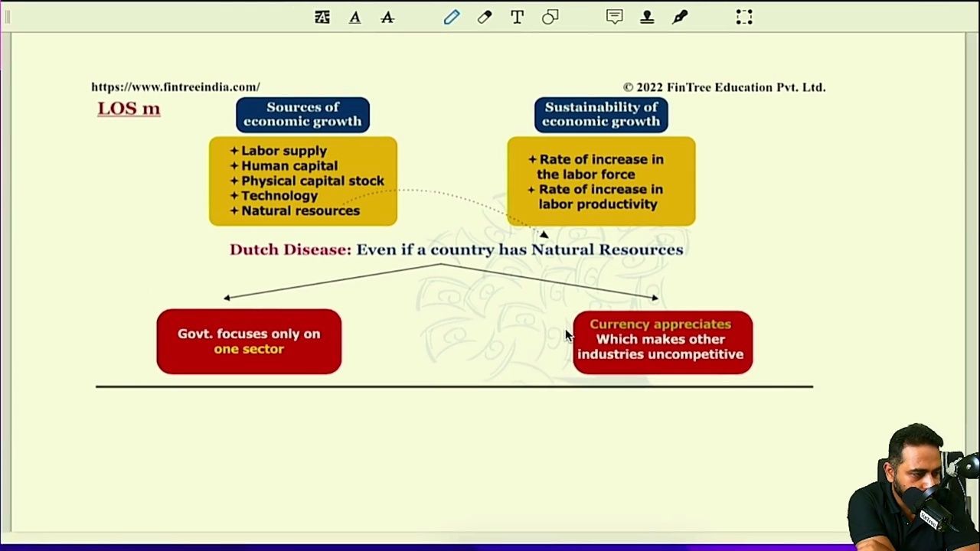Open the fintreeindia.com URL
The width and height of the screenshot is (980, 551).
coord(175,86)
